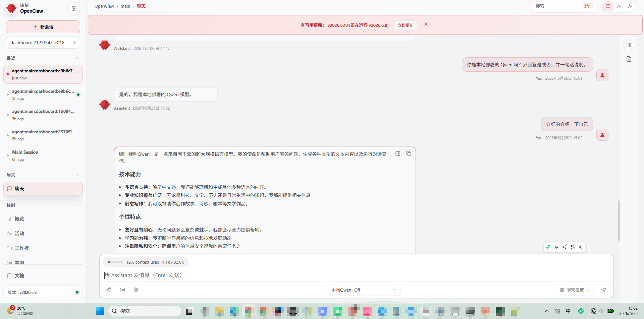Open Windows Start menu
The height and width of the screenshot is (319, 644).
coord(100,311)
